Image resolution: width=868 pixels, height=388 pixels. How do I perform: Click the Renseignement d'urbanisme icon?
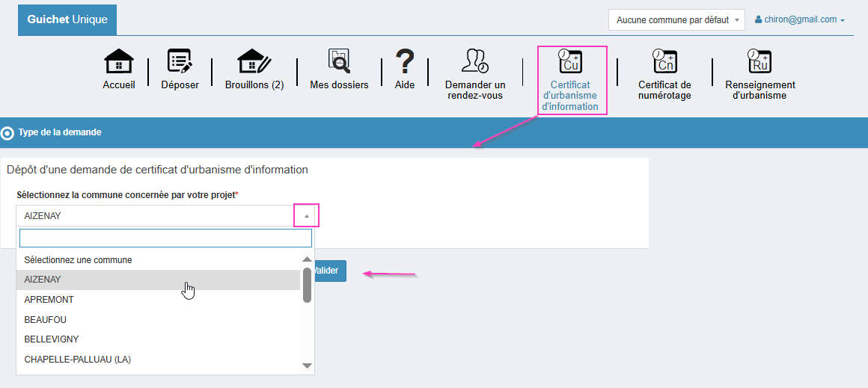(x=759, y=62)
